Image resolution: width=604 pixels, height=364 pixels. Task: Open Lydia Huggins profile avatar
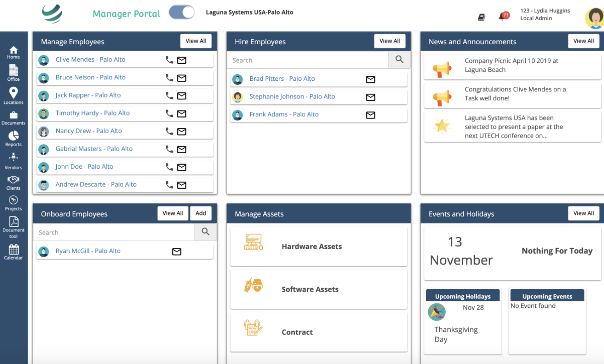pyautogui.click(x=595, y=18)
